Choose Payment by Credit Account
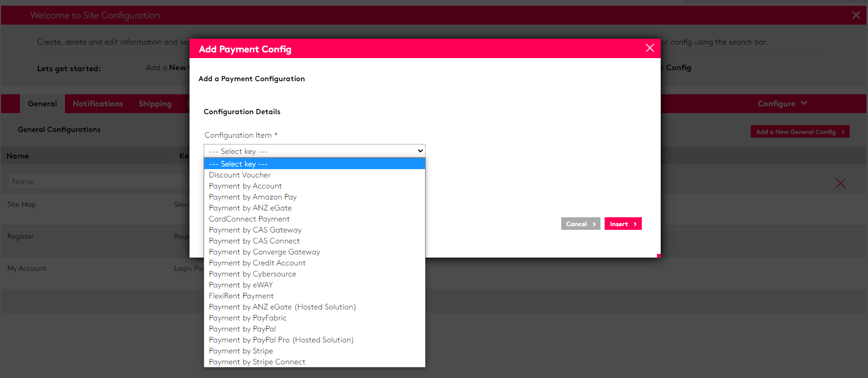The width and height of the screenshot is (868, 378). 314,263
